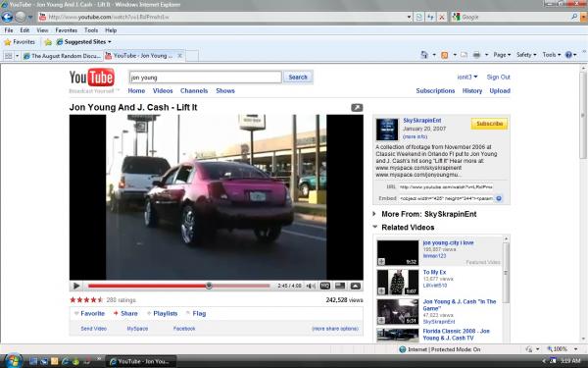Switch to The August Random Discu... tab
Viewport: 588px width, 368px height.
click(x=63, y=56)
